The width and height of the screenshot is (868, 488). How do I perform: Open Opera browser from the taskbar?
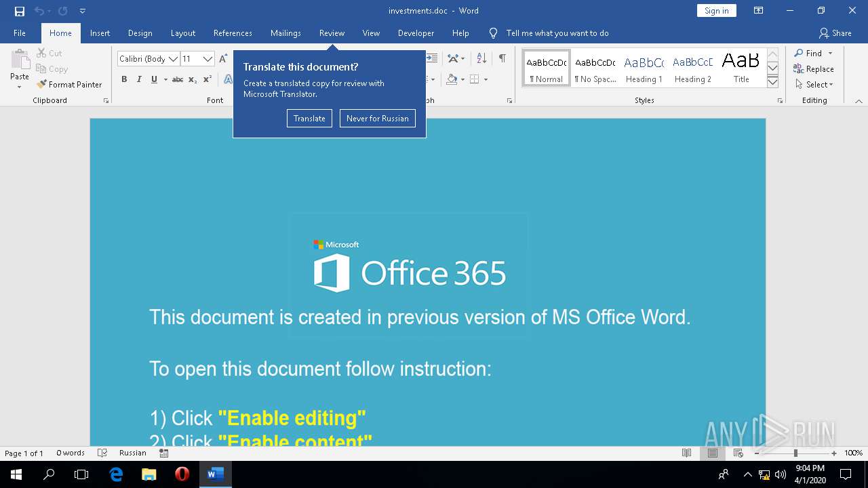(x=182, y=474)
